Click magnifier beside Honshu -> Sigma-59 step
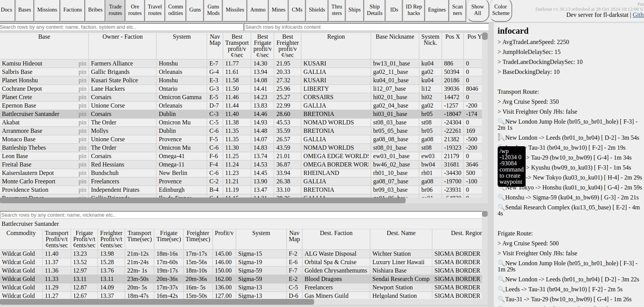This screenshot has width=644, height=307. (x=501, y=198)
